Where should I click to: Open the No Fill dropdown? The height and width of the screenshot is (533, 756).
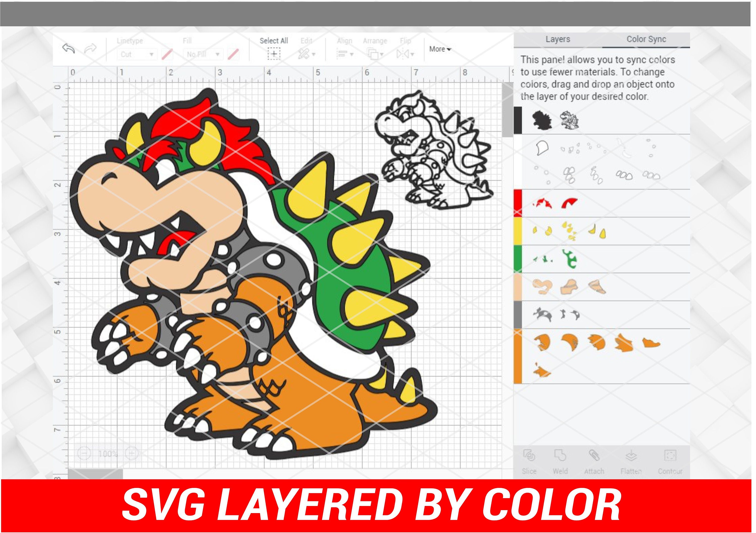coord(202,55)
